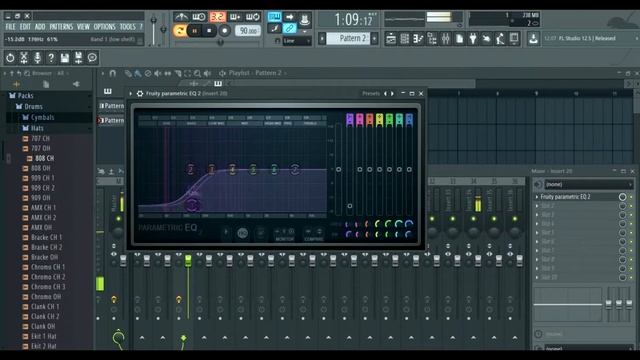
Task: Open the mixer input (none) dropdown
Action: tap(588, 184)
